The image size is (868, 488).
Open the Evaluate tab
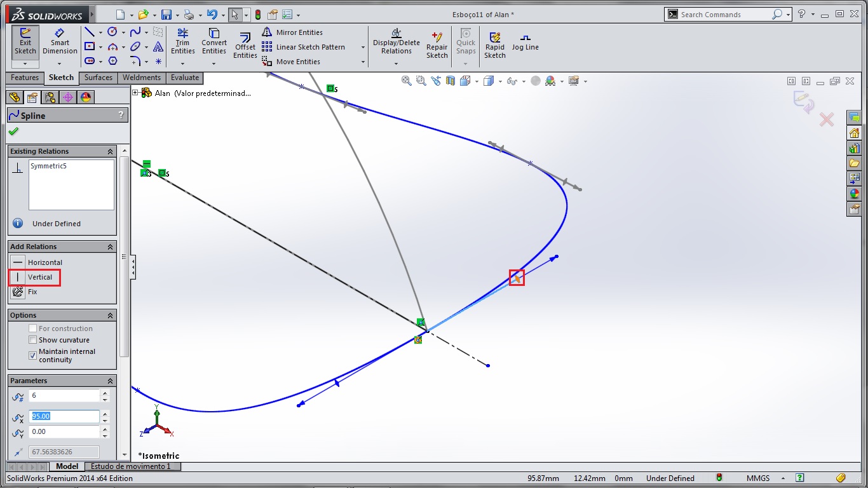pos(184,78)
